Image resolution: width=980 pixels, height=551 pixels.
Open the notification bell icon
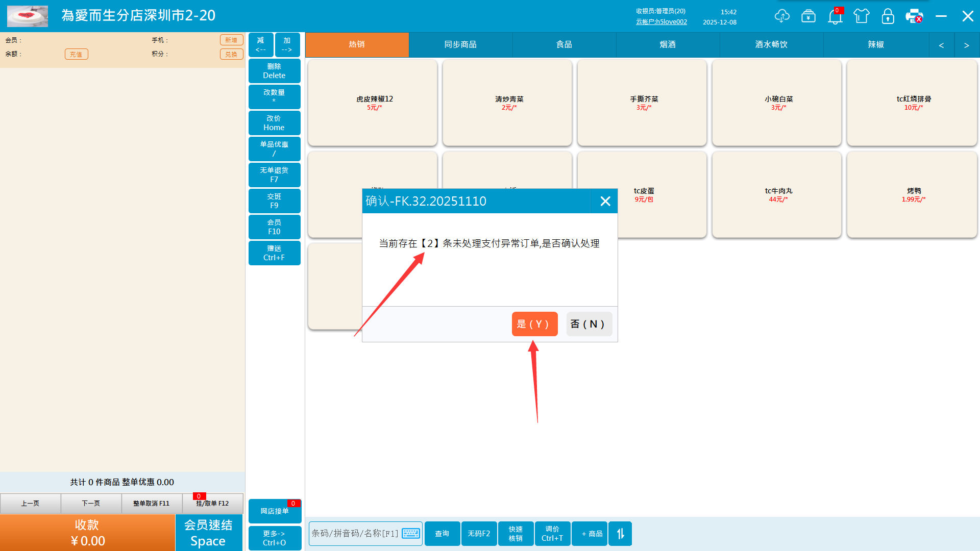(835, 16)
